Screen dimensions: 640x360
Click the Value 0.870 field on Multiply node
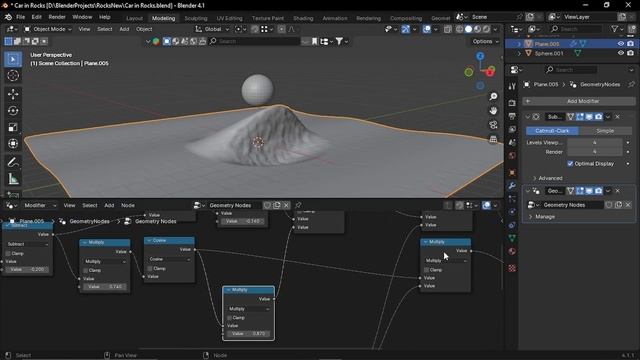click(x=248, y=333)
